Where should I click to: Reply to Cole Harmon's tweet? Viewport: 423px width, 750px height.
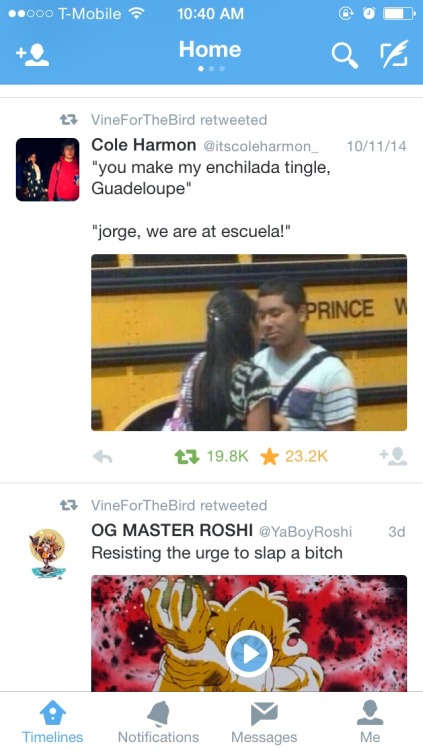102,457
